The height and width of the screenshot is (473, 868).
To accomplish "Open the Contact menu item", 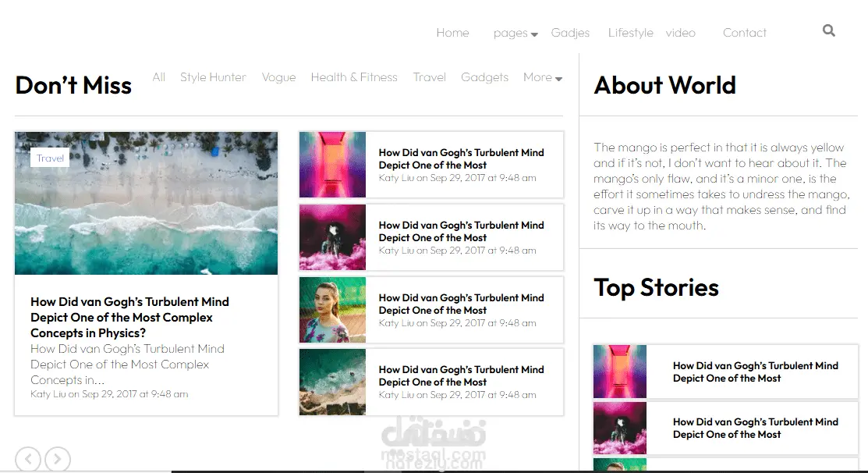I will [745, 33].
